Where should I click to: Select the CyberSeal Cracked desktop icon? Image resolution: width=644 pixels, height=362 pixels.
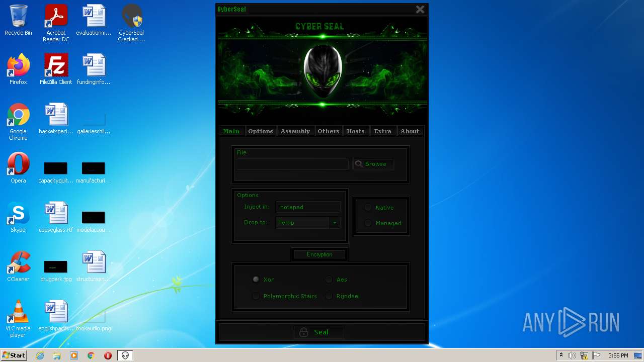131,24
